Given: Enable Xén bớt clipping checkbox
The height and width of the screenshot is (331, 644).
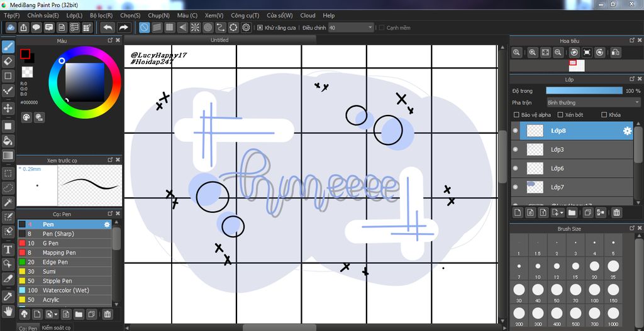Looking at the screenshot, I should coord(560,115).
